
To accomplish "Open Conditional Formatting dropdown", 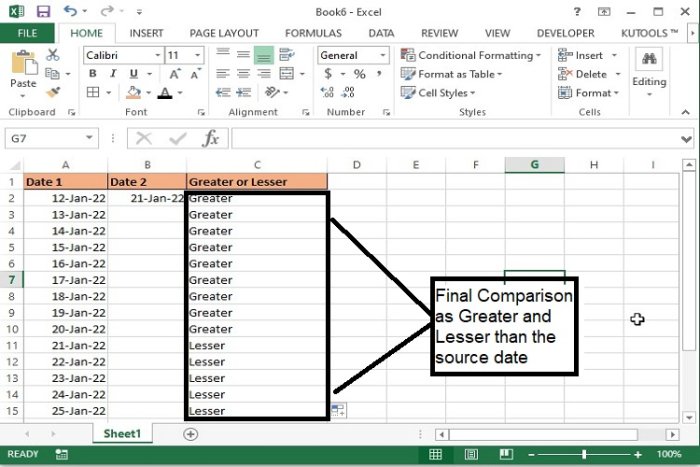I will point(471,55).
